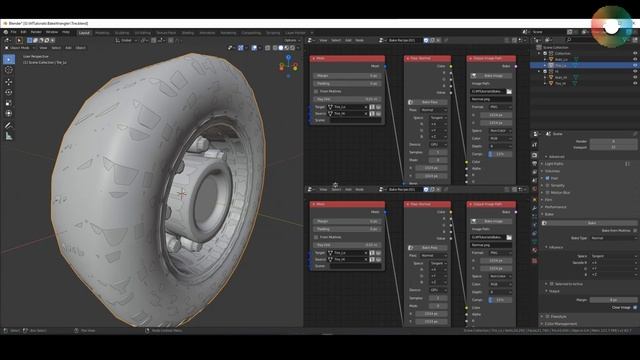
Task: Switch viewport to Wireframe shading
Action: pos(275,48)
